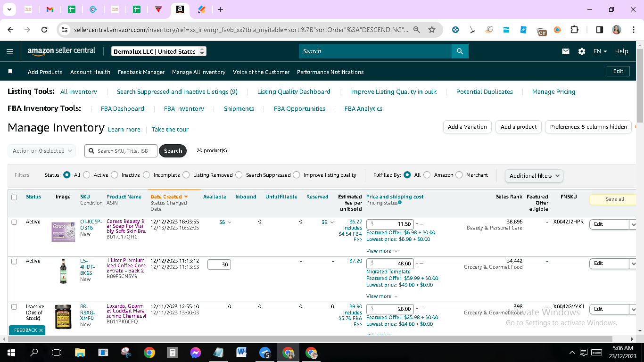Filter Fulfilled By Amazon radio button
Image resolution: width=644 pixels, height=362 pixels.
point(427,175)
